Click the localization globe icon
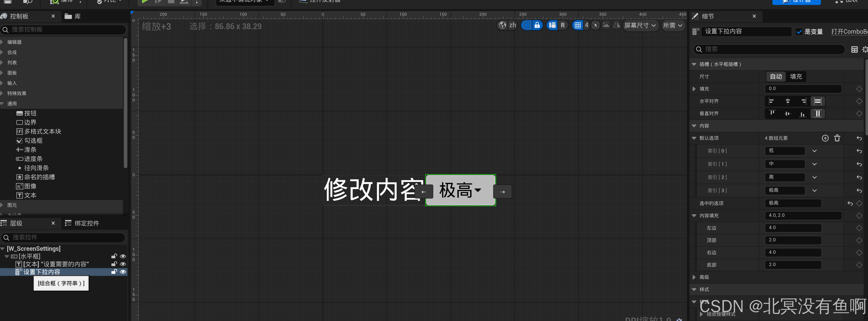 click(x=502, y=25)
